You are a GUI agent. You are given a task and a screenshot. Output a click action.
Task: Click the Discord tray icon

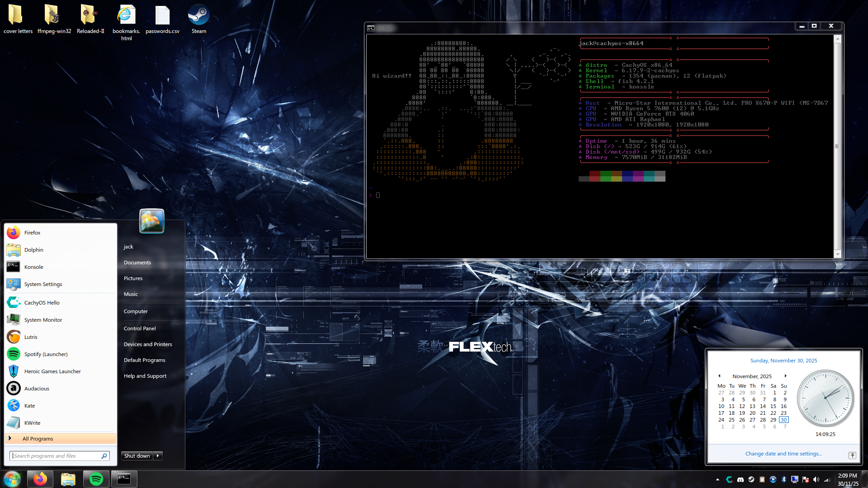741,479
